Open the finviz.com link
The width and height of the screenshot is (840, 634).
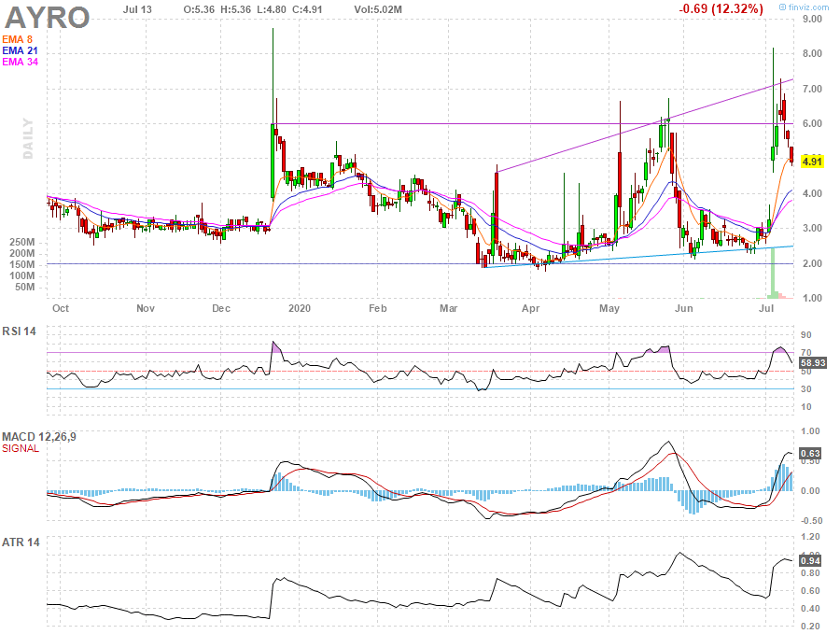click(x=804, y=7)
